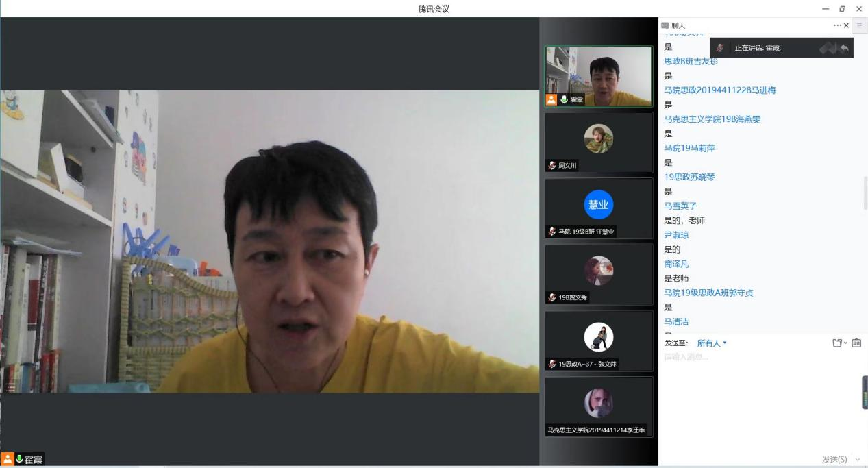Expand the send options arrow beside 发送(S)

click(x=857, y=460)
